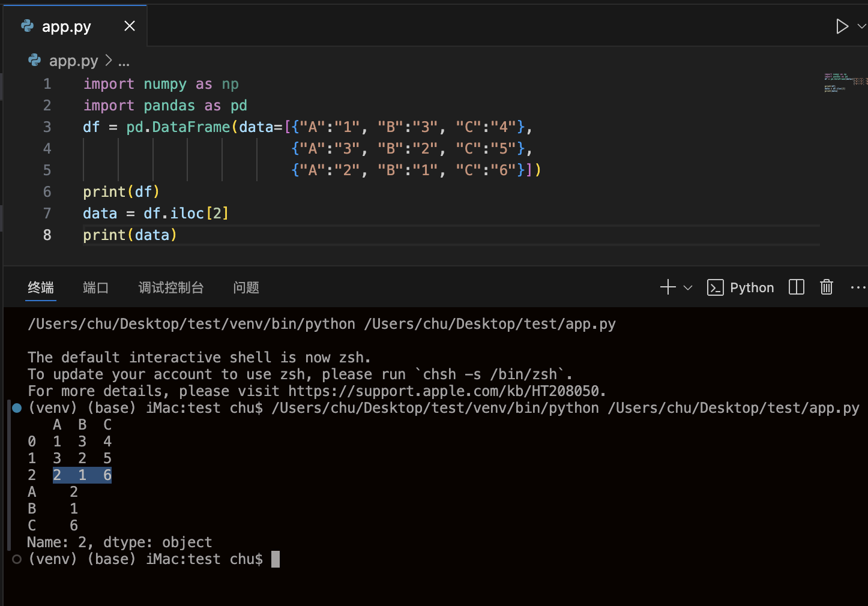Open the 调试控制台 debug console tab
The height and width of the screenshot is (606, 868).
(171, 288)
